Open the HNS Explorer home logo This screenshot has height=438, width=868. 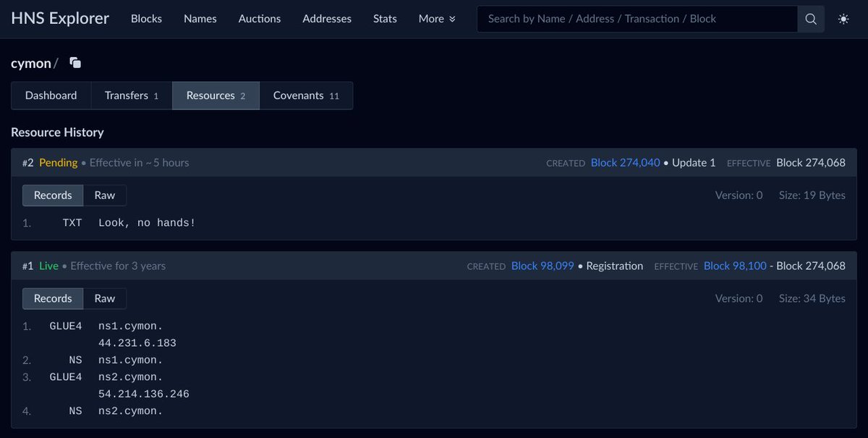[x=60, y=18]
